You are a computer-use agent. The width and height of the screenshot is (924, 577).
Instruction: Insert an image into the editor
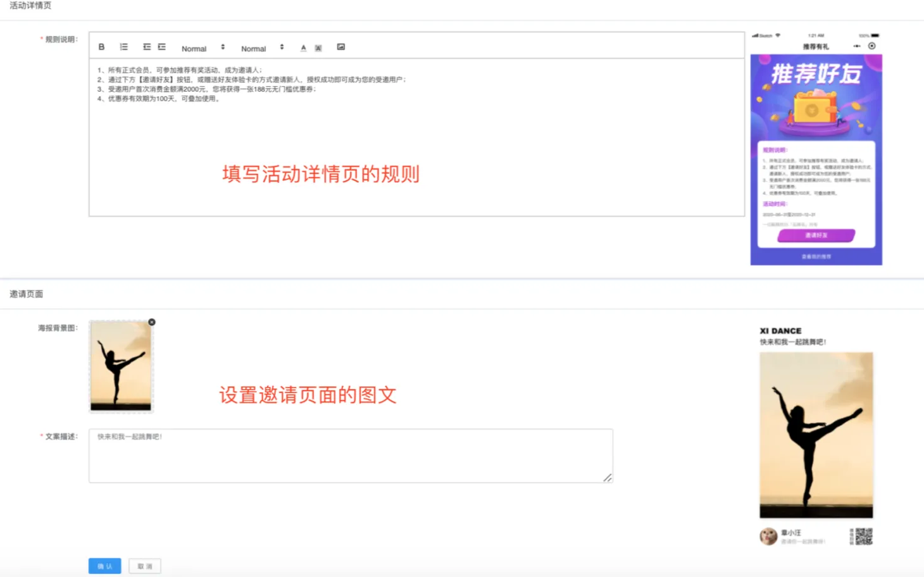click(341, 47)
